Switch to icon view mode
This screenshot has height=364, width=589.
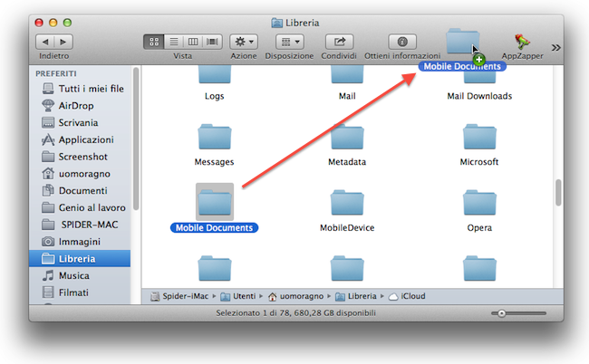pos(153,42)
